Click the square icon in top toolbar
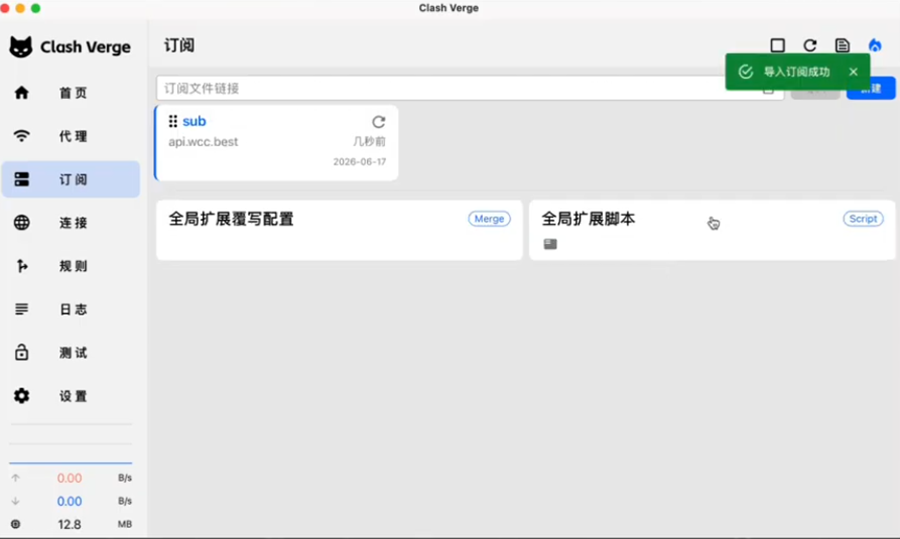 778,45
